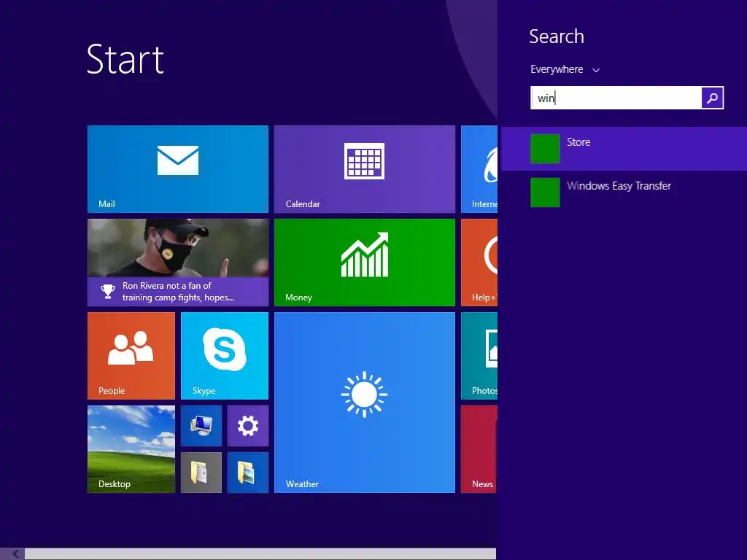Click the green Windows Easy Transfer icon
The width and height of the screenshot is (747, 560).
[545, 192]
